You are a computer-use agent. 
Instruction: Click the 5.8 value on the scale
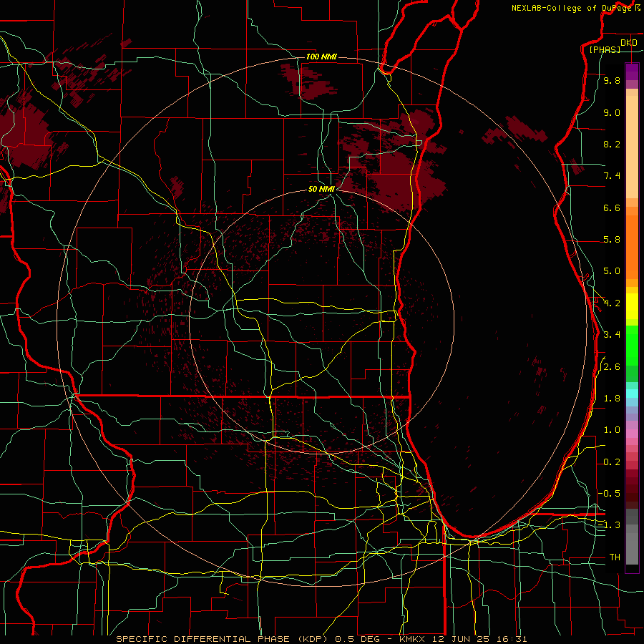click(612, 240)
